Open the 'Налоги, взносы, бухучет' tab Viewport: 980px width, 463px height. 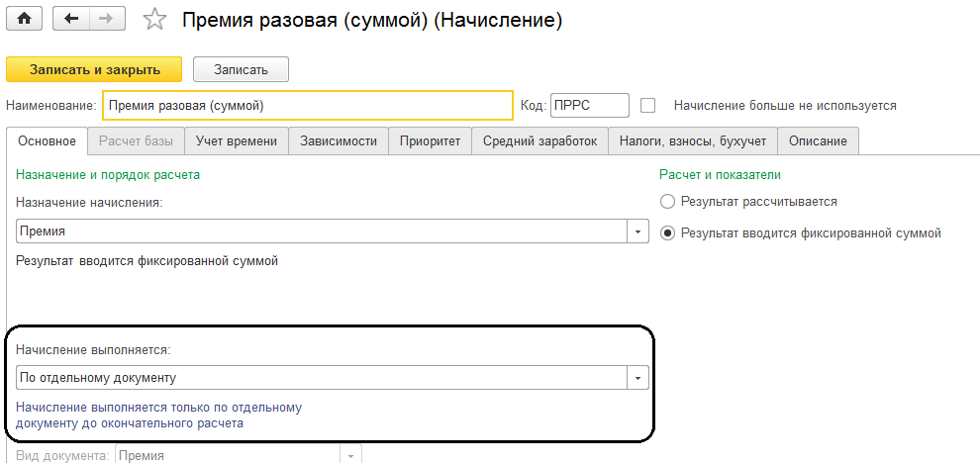[x=692, y=141]
